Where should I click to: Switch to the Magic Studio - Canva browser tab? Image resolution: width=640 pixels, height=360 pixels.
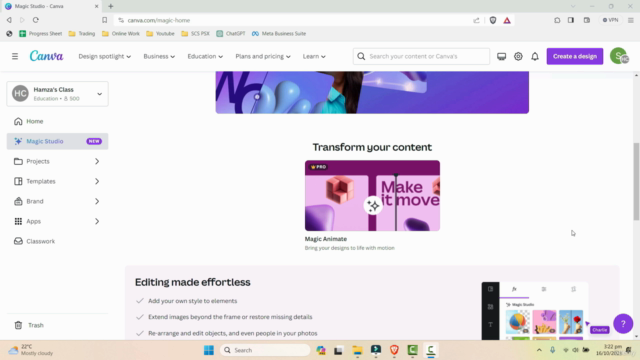(x=51, y=6)
